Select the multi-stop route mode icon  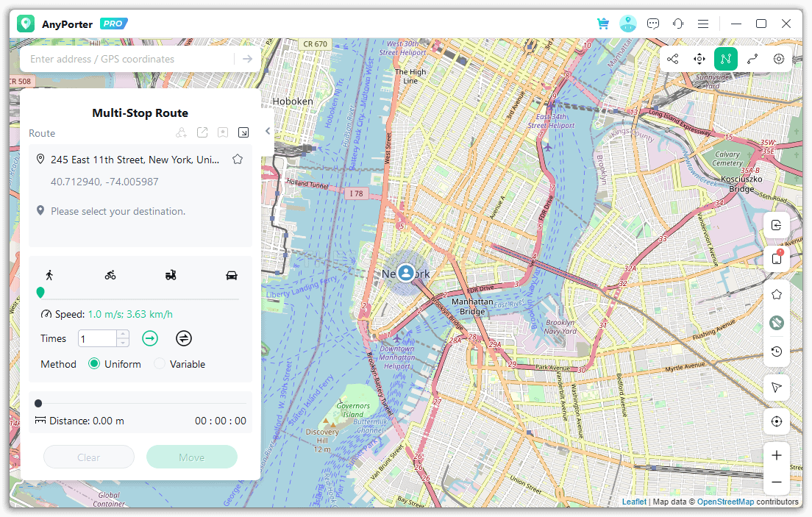pyautogui.click(x=725, y=59)
